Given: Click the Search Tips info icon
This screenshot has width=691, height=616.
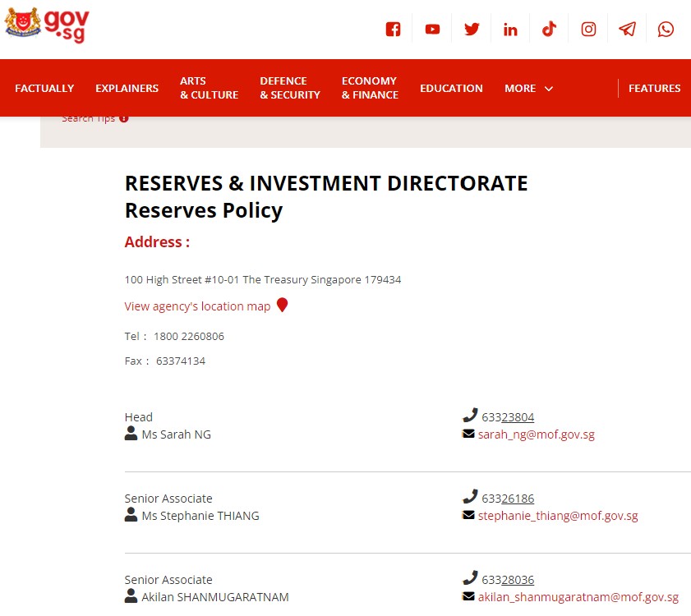Looking at the screenshot, I should pyautogui.click(x=124, y=118).
